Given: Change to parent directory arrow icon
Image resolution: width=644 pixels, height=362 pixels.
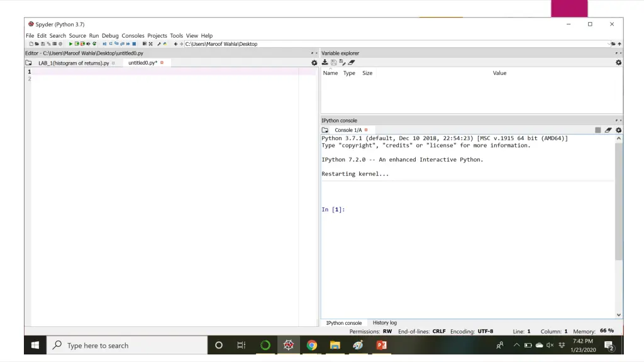Looking at the screenshot, I should coord(619,44).
